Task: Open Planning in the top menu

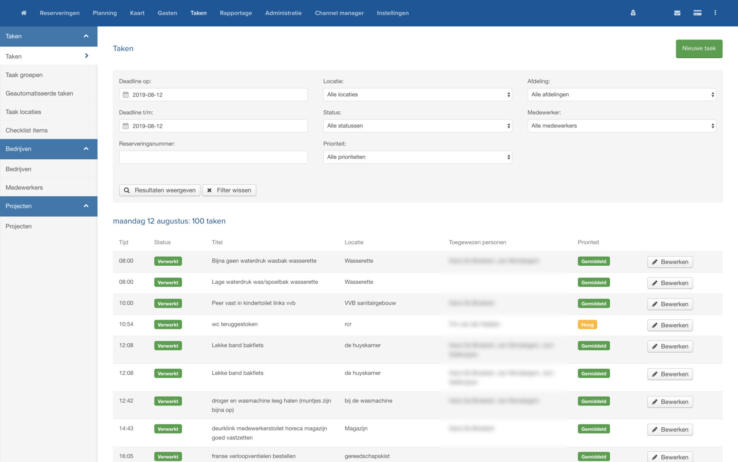Action: pos(104,13)
